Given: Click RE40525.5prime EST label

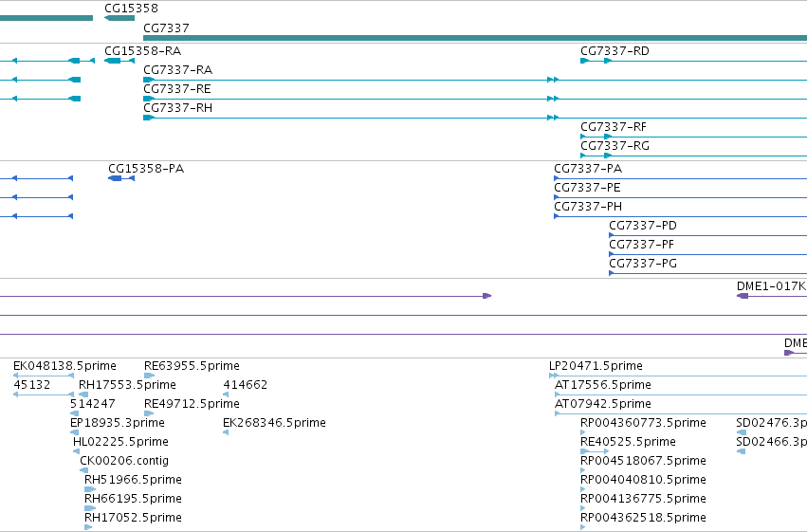Looking at the screenshot, I should coord(628,442).
